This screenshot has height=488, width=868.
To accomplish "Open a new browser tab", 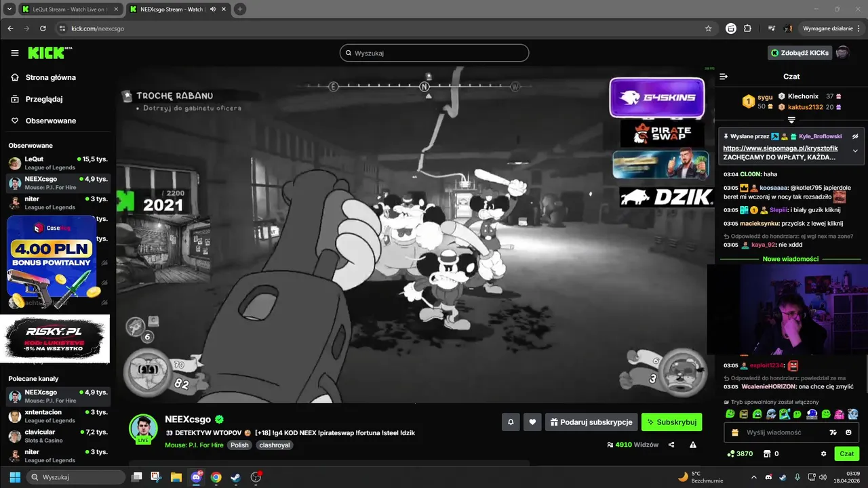I will pos(239,9).
